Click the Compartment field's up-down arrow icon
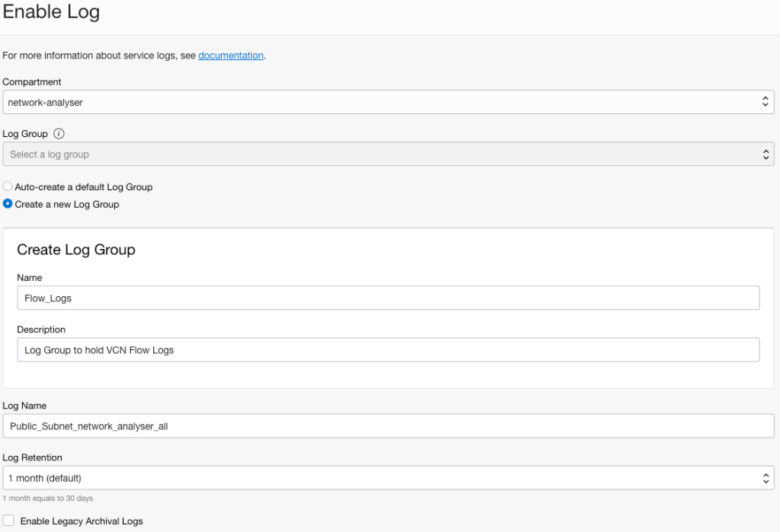The height and width of the screenshot is (532, 780). (766, 102)
